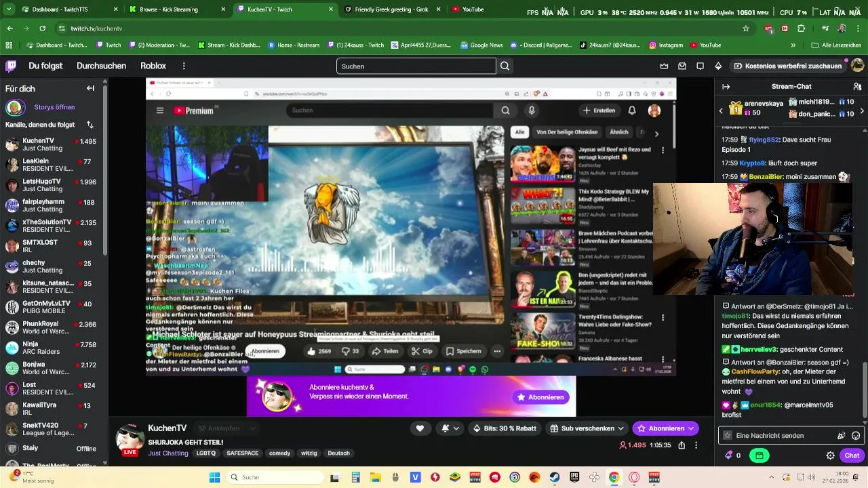The height and width of the screenshot is (488, 868).
Task: Collapse the Für dich sidebar
Action: pyautogui.click(x=90, y=88)
